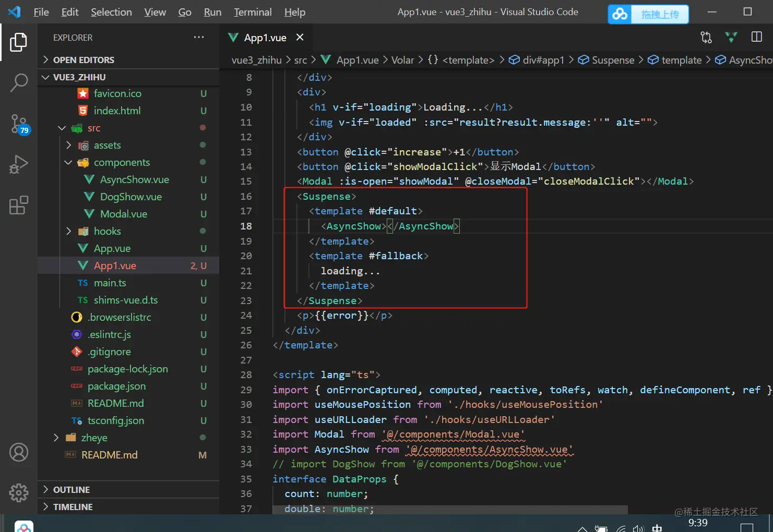Open the Go menu
This screenshot has width=773, height=532.
[x=185, y=12]
